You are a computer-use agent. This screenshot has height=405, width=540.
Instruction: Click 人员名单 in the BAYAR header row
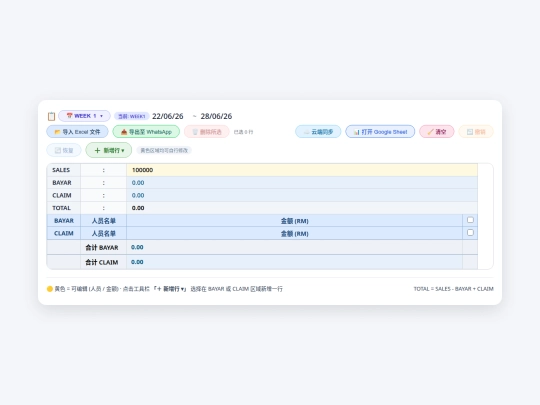click(103, 221)
